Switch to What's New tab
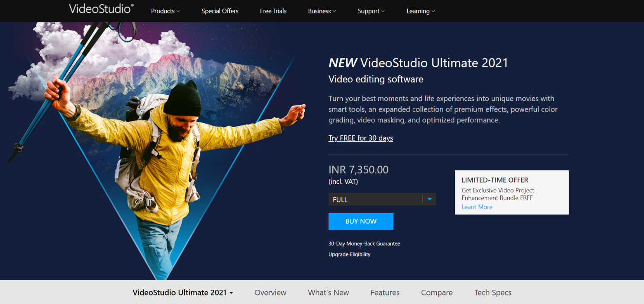 pos(328,292)
